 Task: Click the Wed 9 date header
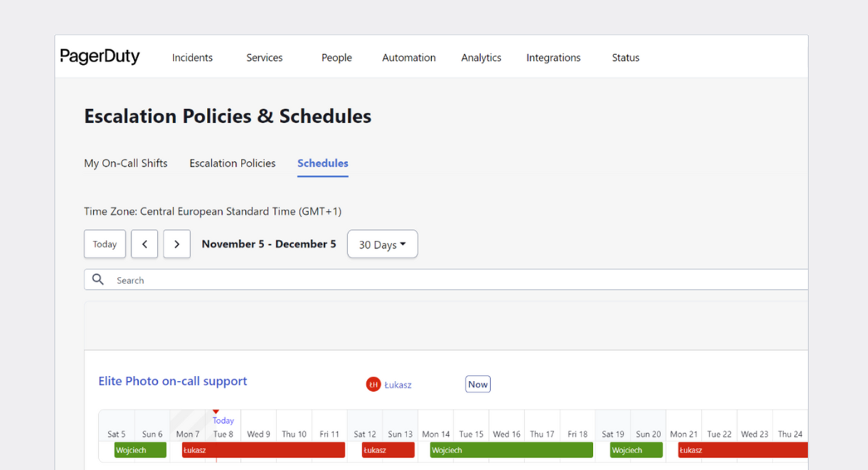(258, 435)
